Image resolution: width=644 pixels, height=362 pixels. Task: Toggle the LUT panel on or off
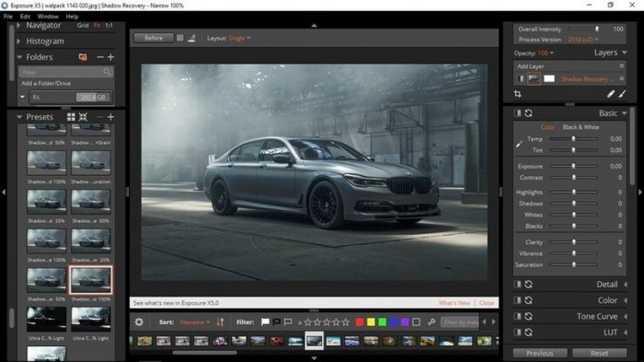coord(517,333)
